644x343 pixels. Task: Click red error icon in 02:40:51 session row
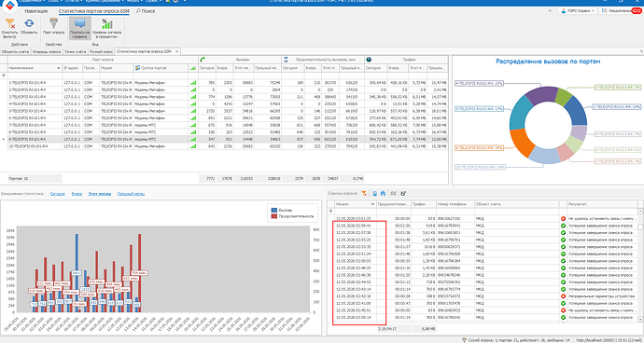point(563,310)
